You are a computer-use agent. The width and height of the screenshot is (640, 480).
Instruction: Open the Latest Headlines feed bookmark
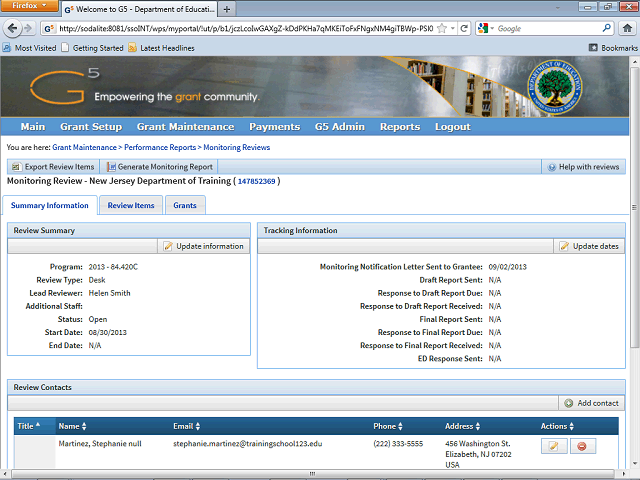pyautogui.click(x=162, y=48)
